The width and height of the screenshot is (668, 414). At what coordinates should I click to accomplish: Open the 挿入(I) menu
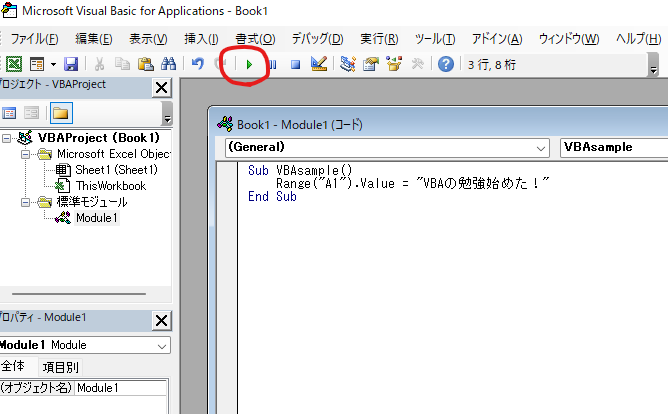coord(202,39)
